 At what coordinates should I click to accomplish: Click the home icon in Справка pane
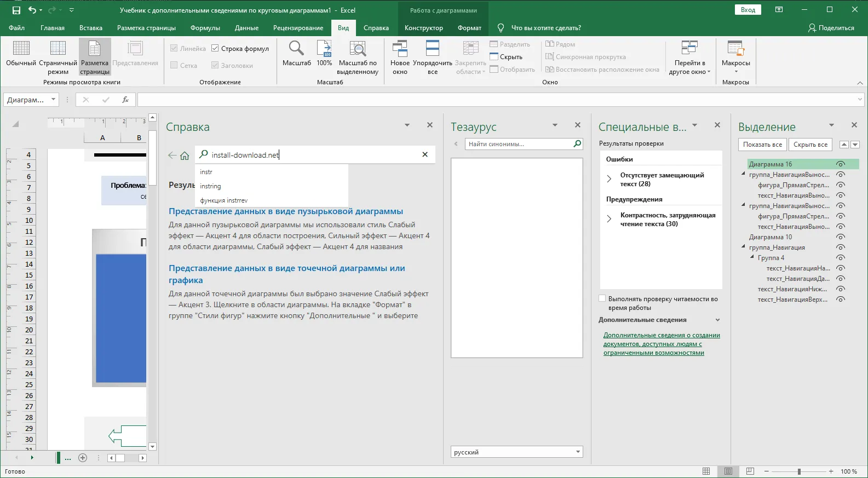pos(185,156)
